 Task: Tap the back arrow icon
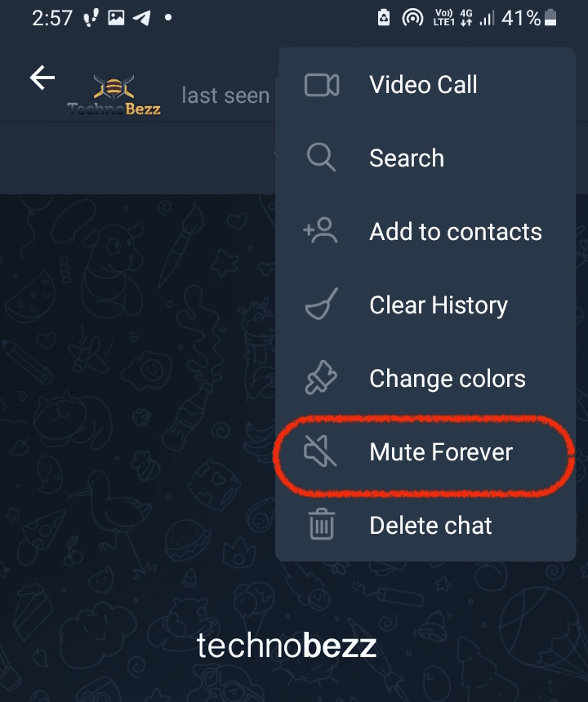[42, 78]
